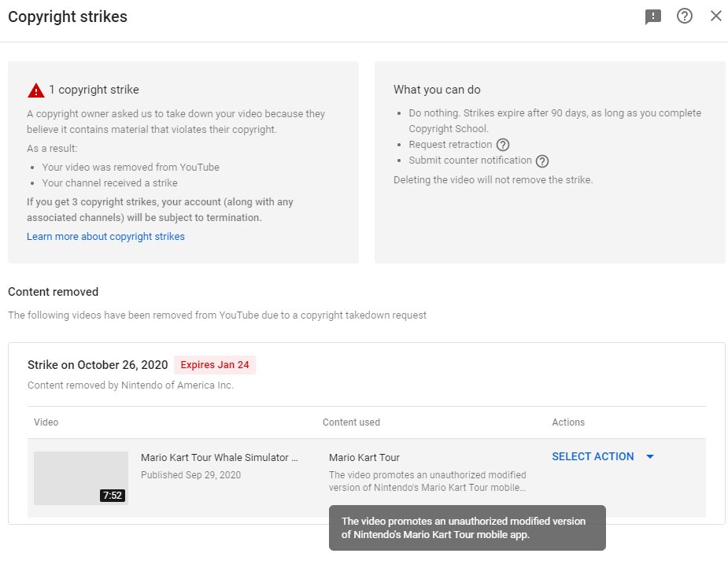Screen dimensions: 728x568
Task: Click the red warning triangle icon
Action: pyautogui.click(x=35, y=90)
